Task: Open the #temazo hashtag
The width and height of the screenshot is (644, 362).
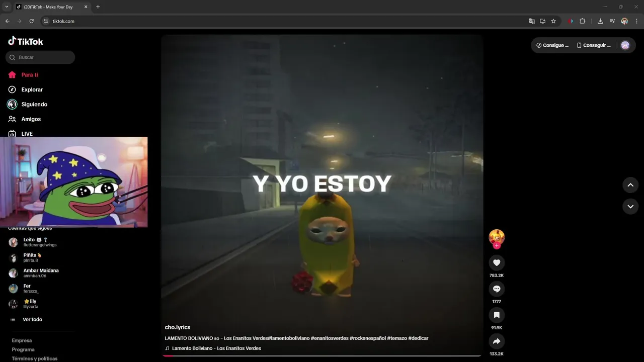Action: pyautogui.click(x=397, y=338)
